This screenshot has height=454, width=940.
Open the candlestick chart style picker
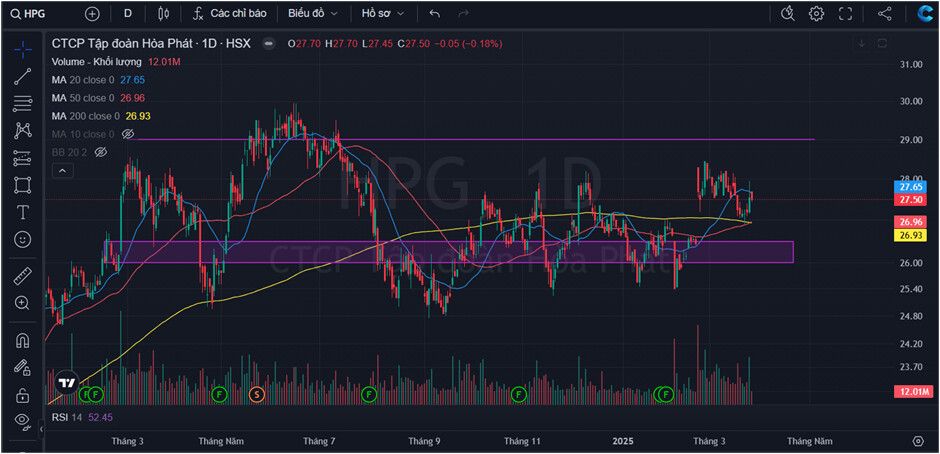(163, 14)
